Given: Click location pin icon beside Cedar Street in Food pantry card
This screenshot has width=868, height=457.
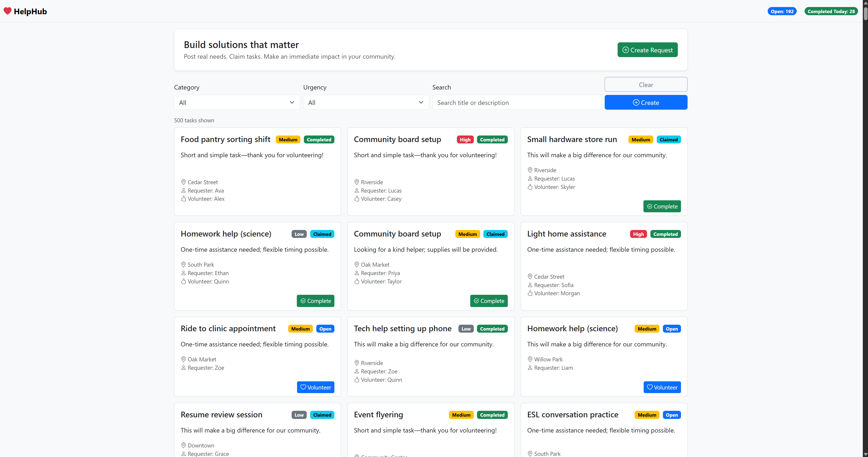Looking at the screenshot, I should click(183, 182).
